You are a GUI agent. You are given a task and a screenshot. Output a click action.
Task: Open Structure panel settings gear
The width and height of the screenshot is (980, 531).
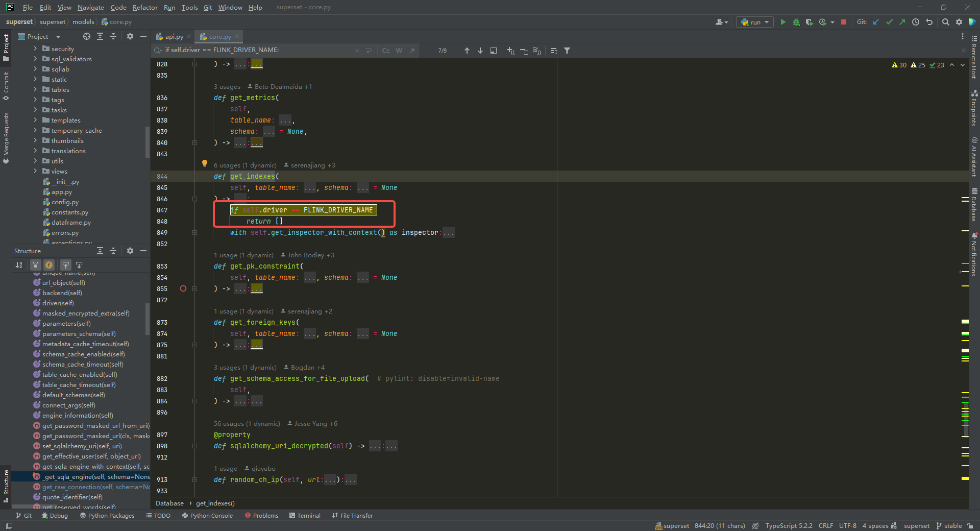130,251
